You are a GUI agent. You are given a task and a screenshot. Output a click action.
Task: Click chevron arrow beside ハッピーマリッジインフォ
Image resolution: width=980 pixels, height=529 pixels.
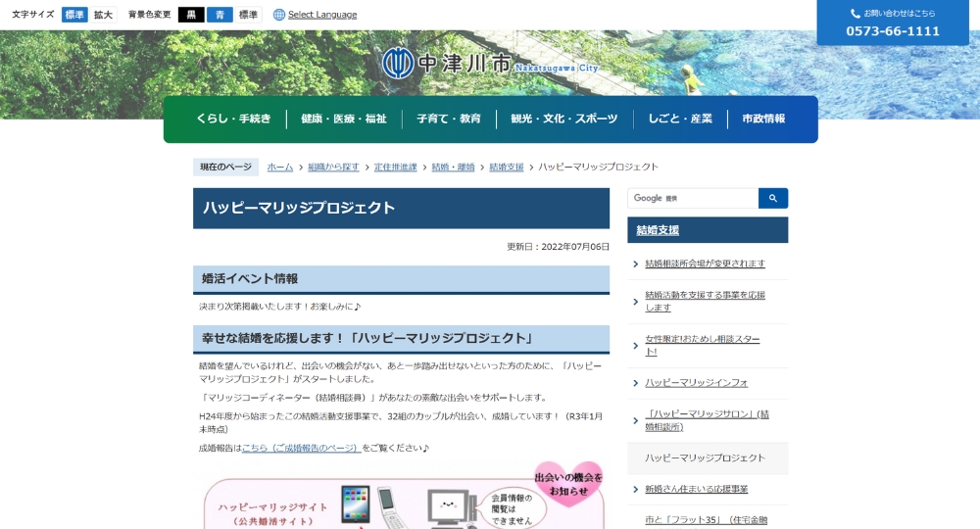[x=635, y=382]
